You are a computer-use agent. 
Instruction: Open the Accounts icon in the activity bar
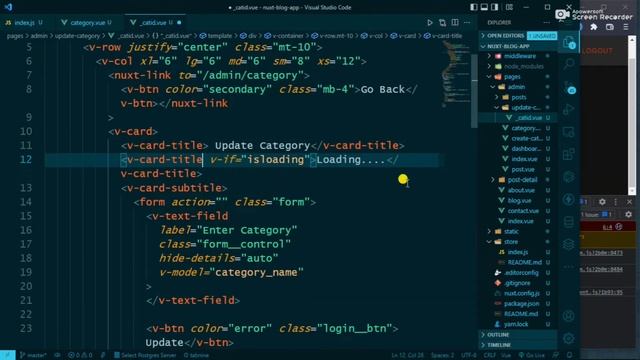569,316
